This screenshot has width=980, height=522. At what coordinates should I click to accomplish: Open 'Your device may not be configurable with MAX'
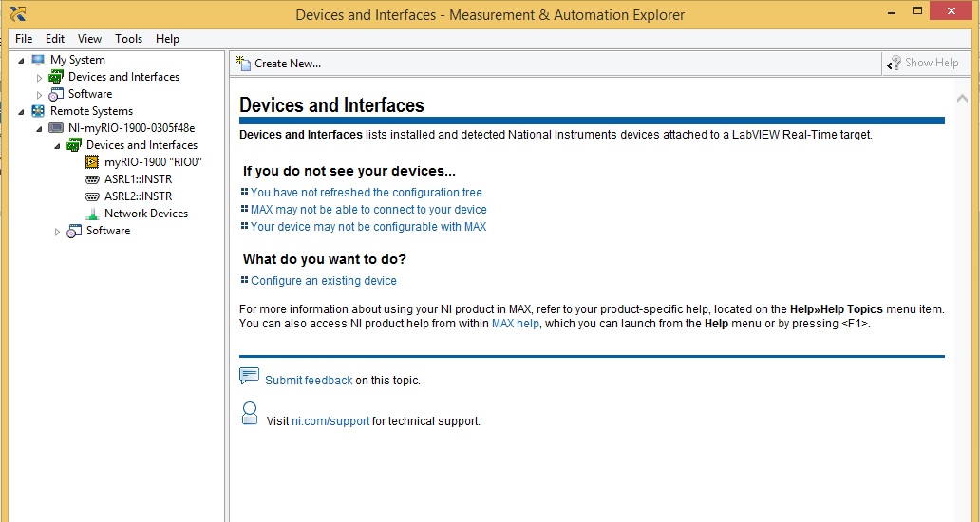tap(368, 227)
